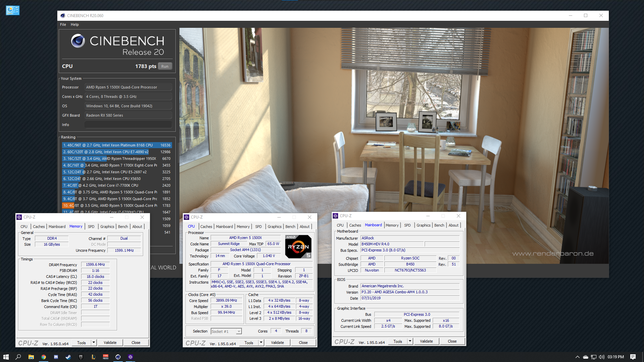Switch to CPU-Z taskbar icon
The width and height of the screenshot is (644, 362).
pos(130,357)
